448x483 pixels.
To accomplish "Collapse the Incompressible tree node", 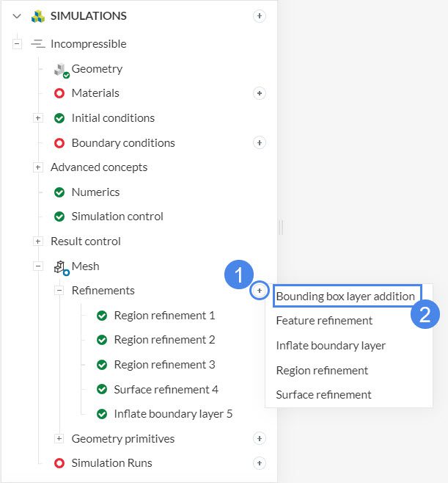I will click(x=17, y=44).
